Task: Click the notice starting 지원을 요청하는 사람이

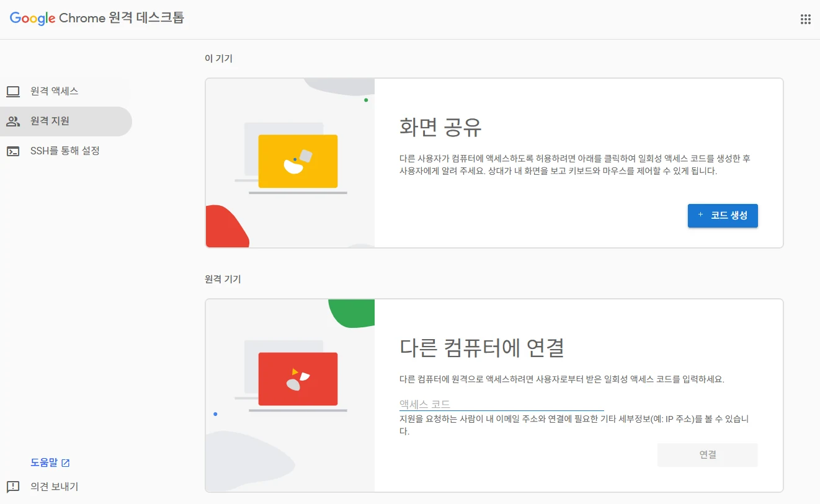Action: click(x=574, y=425)
